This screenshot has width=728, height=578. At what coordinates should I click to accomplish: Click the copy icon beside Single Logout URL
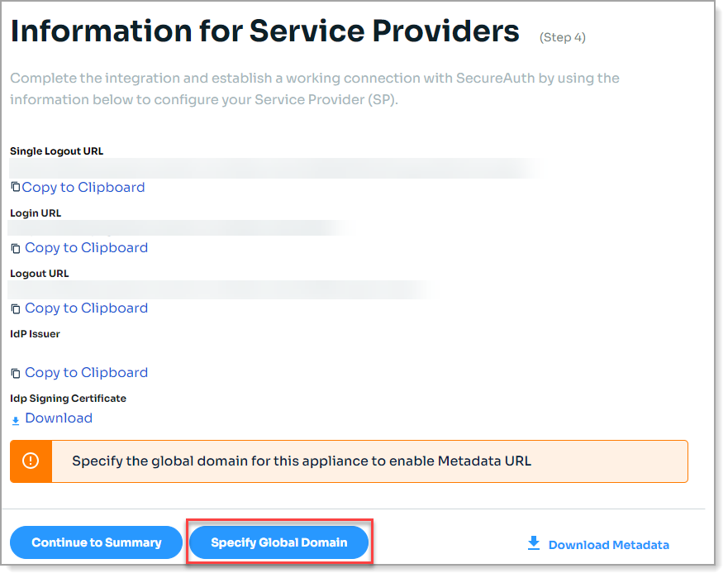[x=13, y=187]
